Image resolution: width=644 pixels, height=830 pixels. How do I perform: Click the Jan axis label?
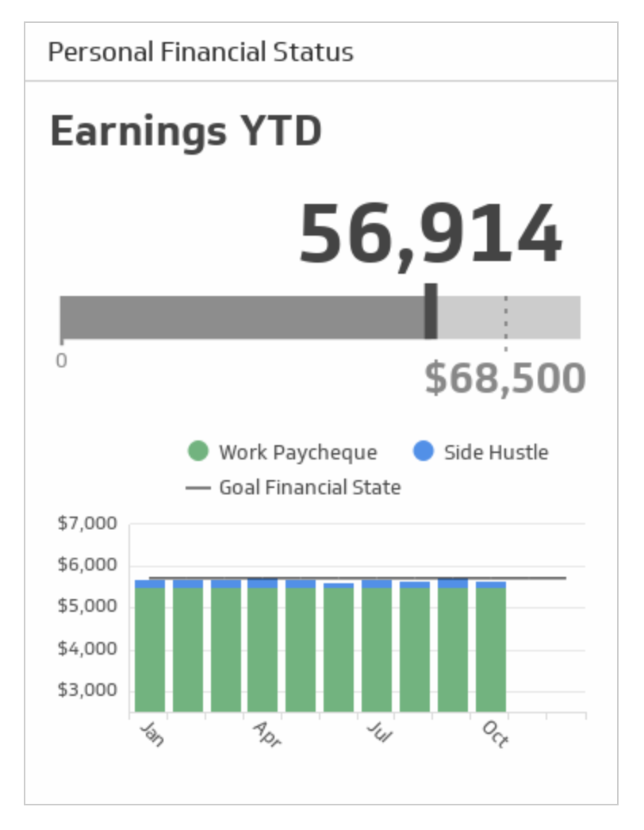click(151, 734)
